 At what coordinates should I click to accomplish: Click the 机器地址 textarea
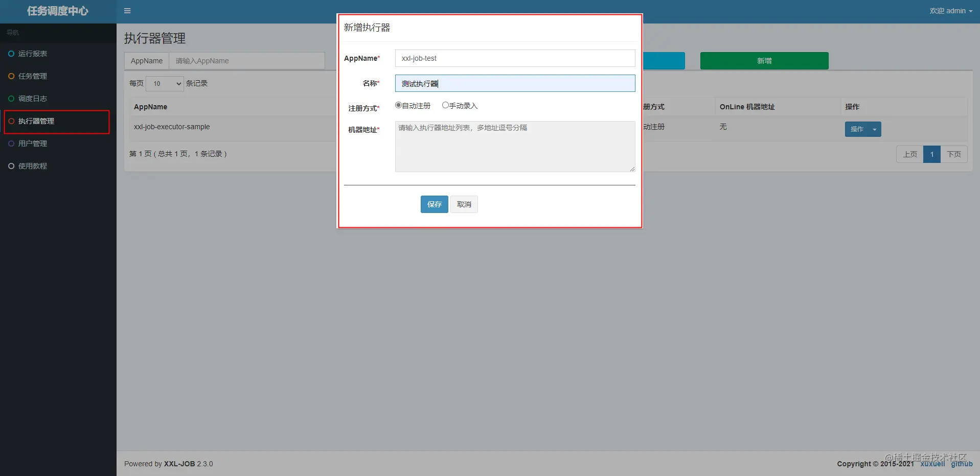[515, 147]
